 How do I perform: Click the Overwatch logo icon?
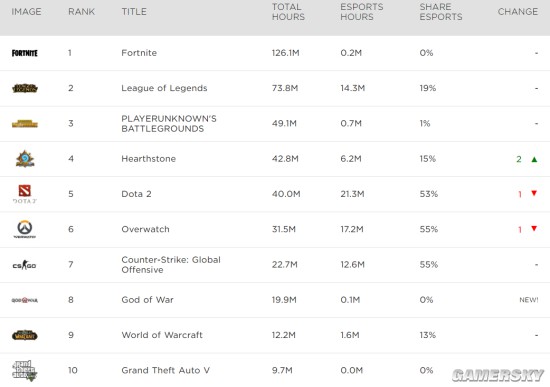tap(25, 229)
